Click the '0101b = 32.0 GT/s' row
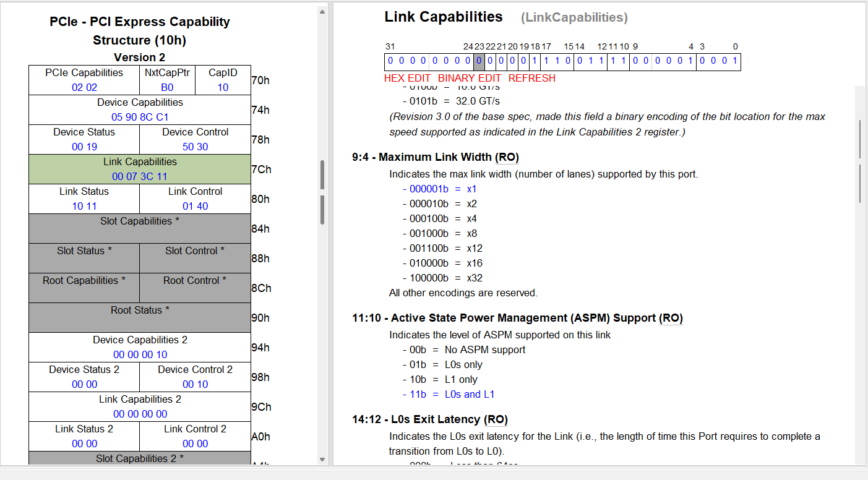This screenshot has height=480, width=868. [452, 101]
